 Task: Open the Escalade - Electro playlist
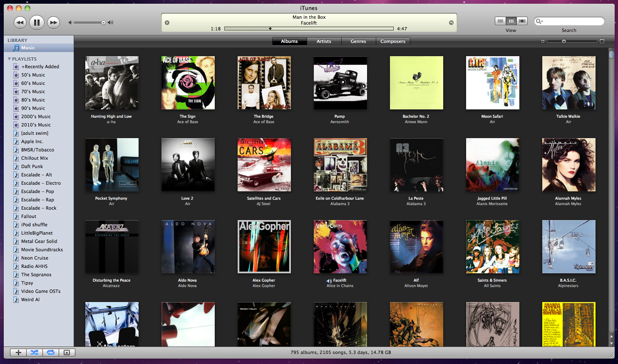[x=39, y=183]
